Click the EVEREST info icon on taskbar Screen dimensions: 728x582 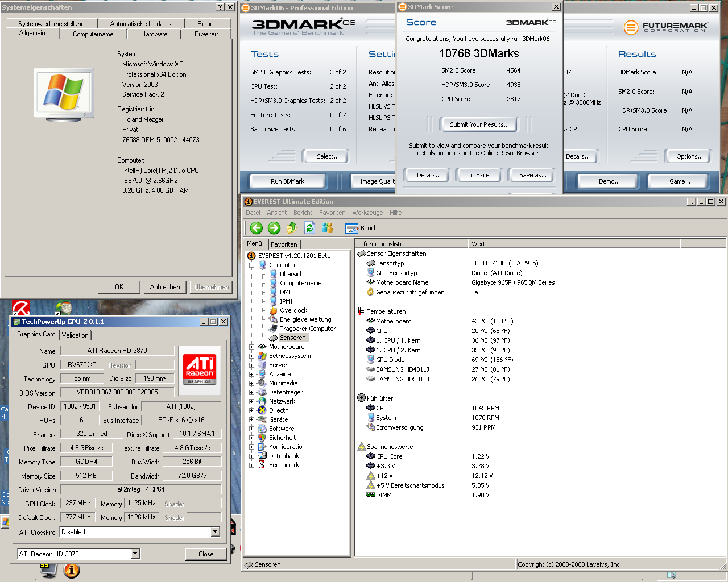(x=72, y=570)
